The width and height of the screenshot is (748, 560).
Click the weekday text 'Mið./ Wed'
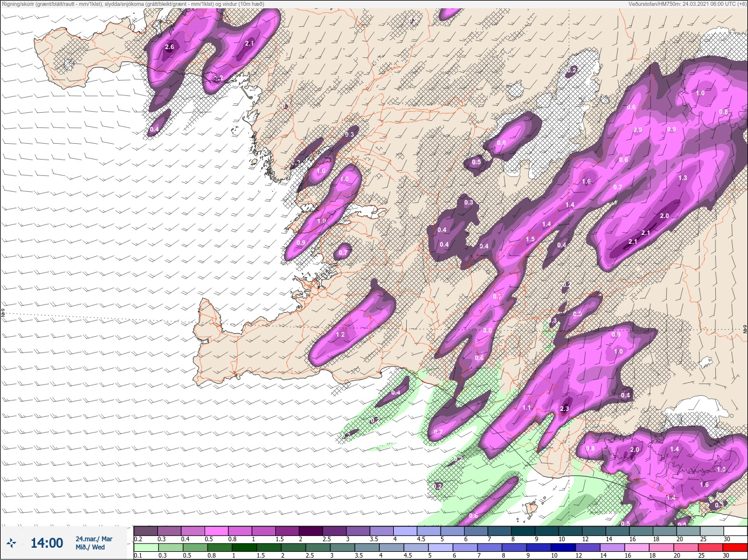90,547
